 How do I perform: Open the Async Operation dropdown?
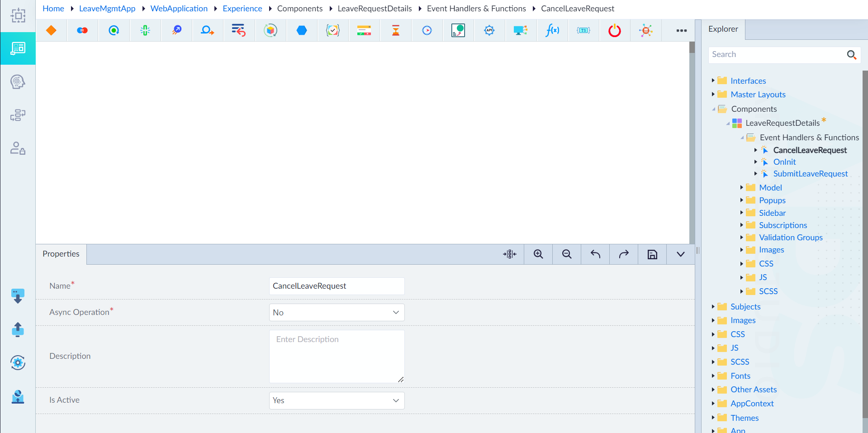(337, 313)
